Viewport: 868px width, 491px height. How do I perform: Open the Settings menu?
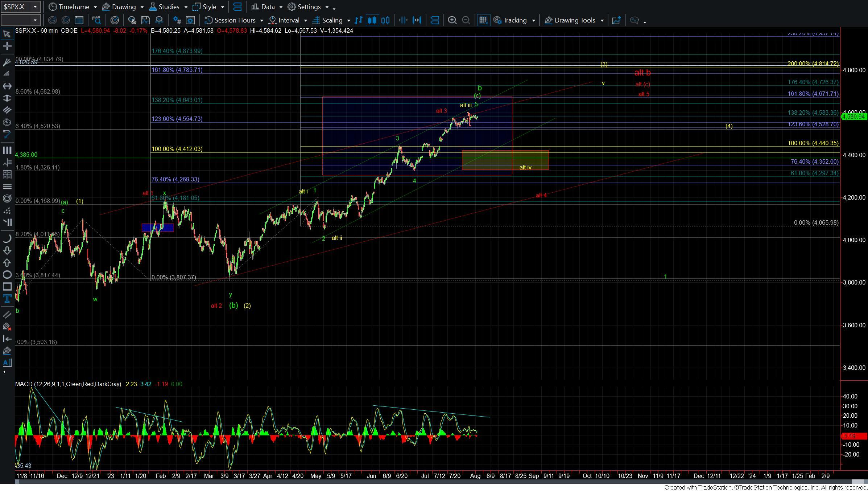305,7
